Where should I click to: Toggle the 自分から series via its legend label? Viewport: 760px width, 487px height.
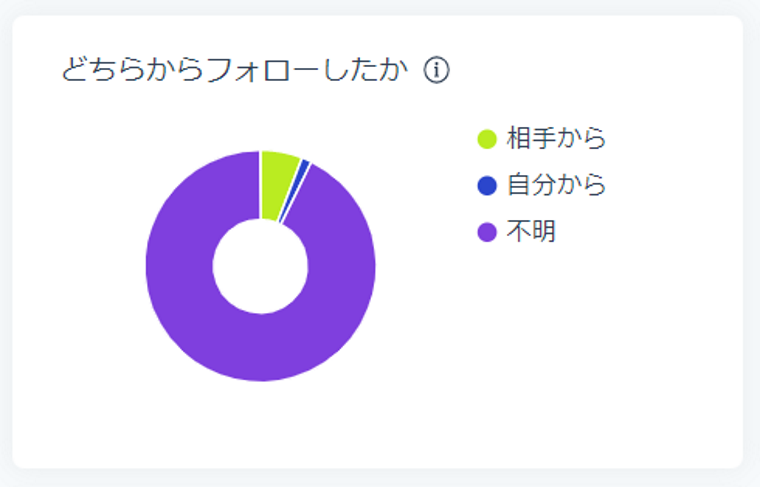pos(556,185)
